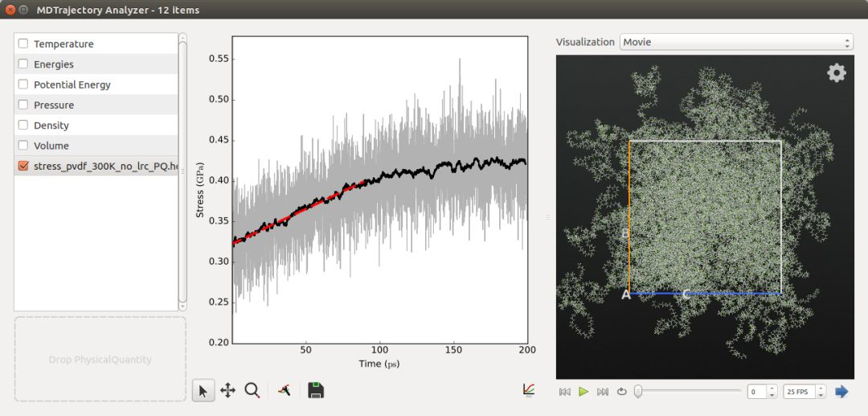This screenshot has height=416, width=868.
Task: Select the Pressure list item
Action: 54,105
